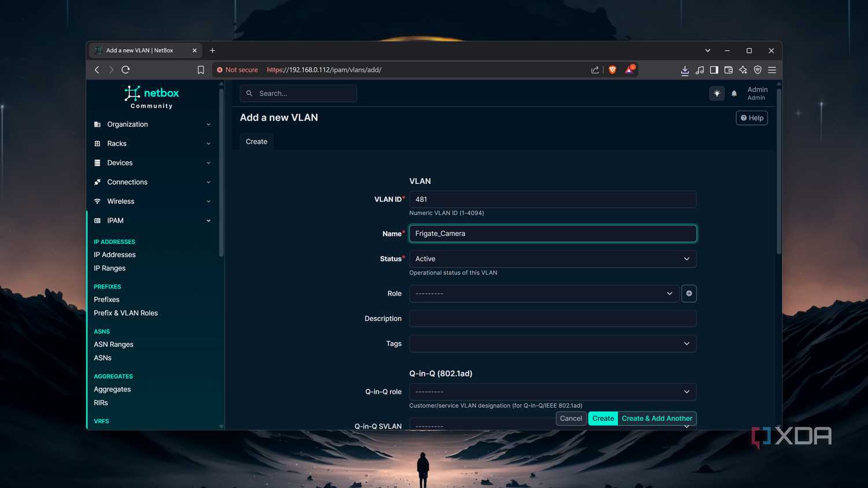This screenshot has height=488, width=868.
Task: Expand the Devices menu
Action: pos(153,163)
